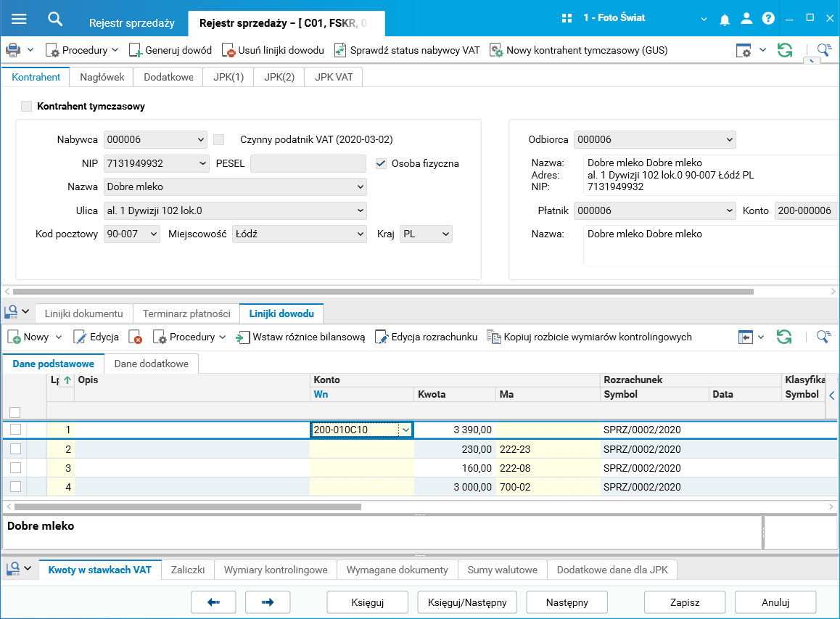Open the hamburger main menu

19,19
